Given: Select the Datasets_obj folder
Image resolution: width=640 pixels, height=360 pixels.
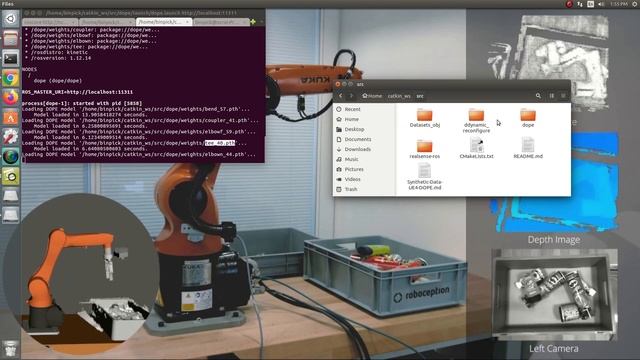Looking at the screenshot, I should [424, 118].
